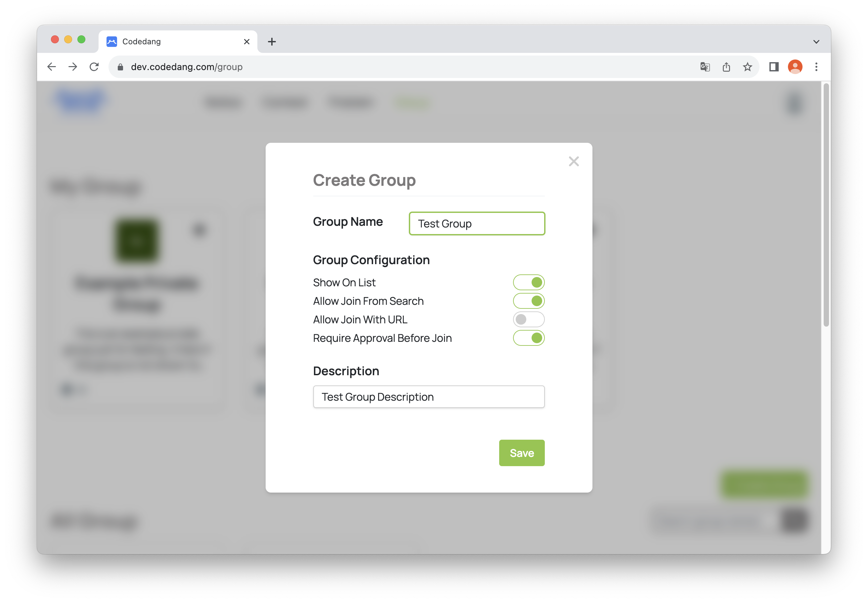This screenshot has height=603, width=868.
Task: Click the Home menu item in navigation
Action: pos(222,102)
